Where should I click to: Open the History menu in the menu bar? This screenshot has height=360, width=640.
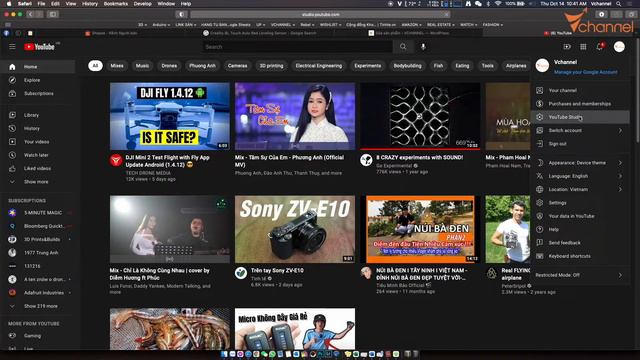(x=90, y=4)
